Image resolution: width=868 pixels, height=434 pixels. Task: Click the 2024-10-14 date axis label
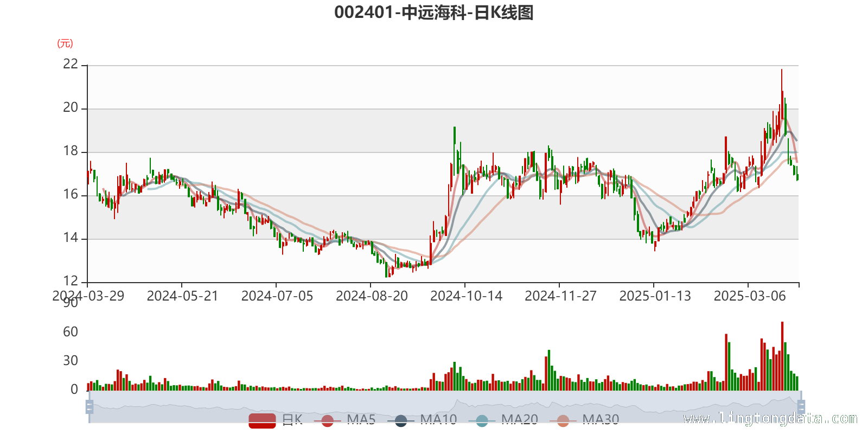point(466,296)
